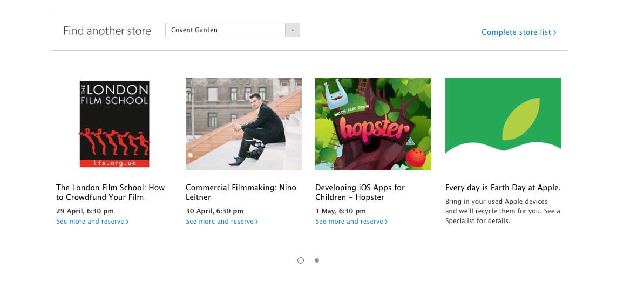Click the Every day is Earth Day at Apple heading

(503, 188)
